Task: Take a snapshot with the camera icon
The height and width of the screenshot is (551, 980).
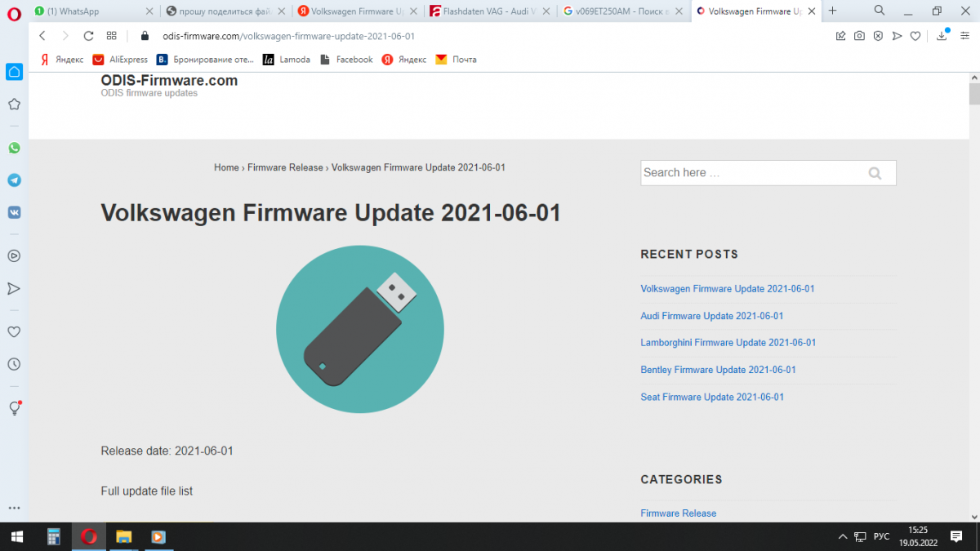Action: tap(859, 36)
